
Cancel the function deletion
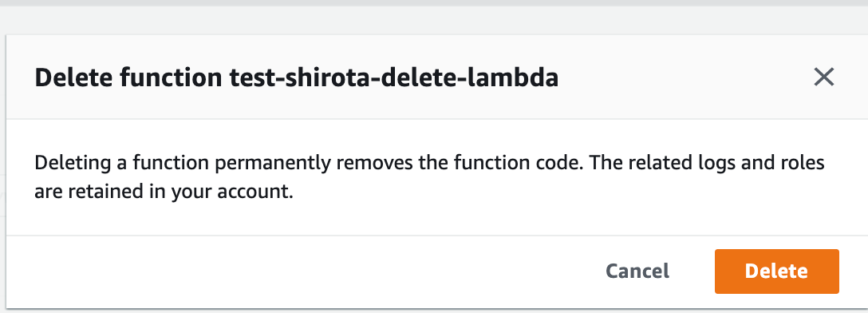coord(637,271)
